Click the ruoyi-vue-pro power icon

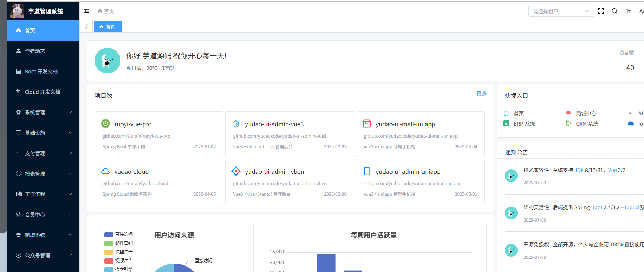[x=105, y=124]
